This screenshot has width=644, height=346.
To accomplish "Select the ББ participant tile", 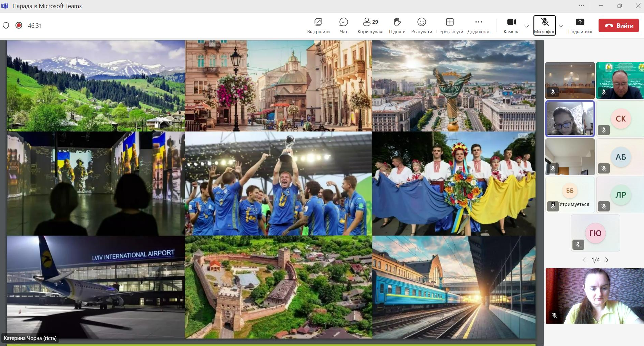I will click(x=570, y=195).
